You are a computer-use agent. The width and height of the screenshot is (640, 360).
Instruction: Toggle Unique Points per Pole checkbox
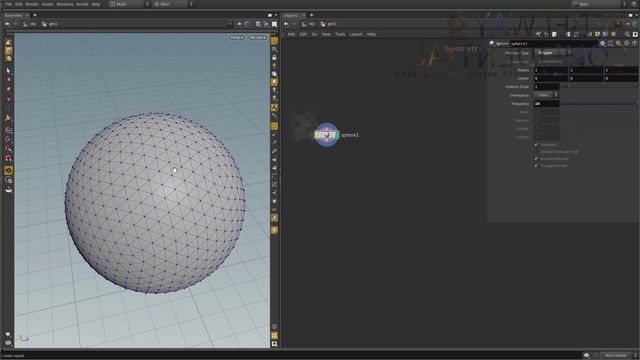coord(537,151)
